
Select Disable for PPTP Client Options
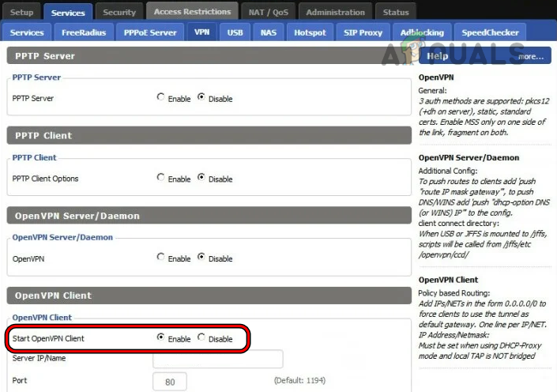click(x=201, y=177)
